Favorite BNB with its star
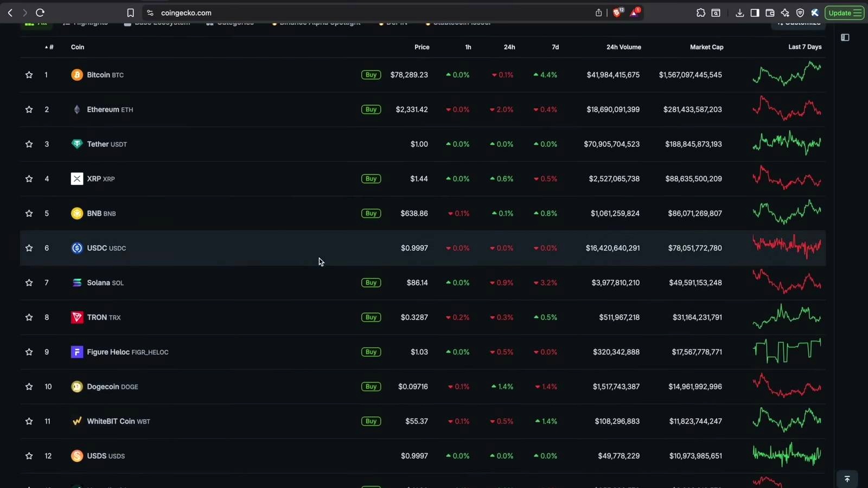The height and width of the screenshot is (488, 868). 29,214
